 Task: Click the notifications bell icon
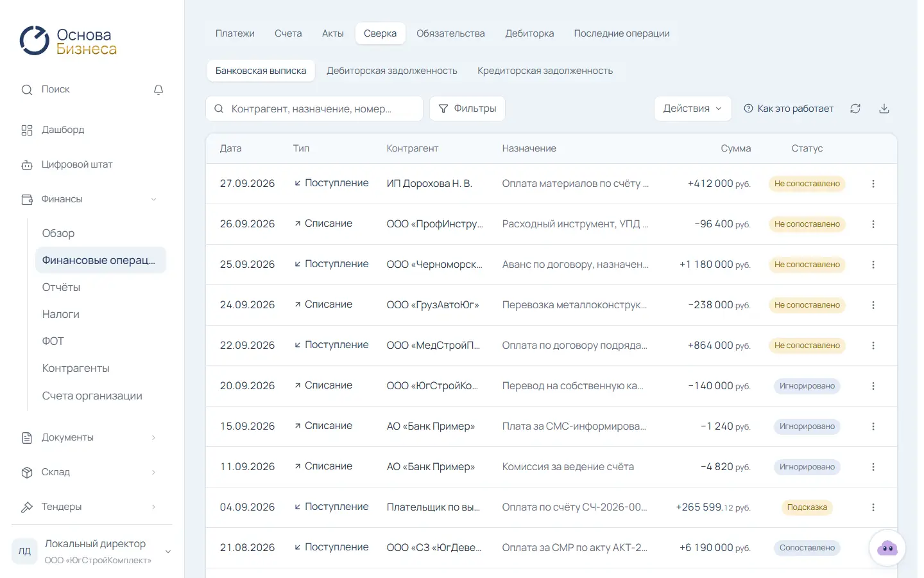(x=158, y=90)
